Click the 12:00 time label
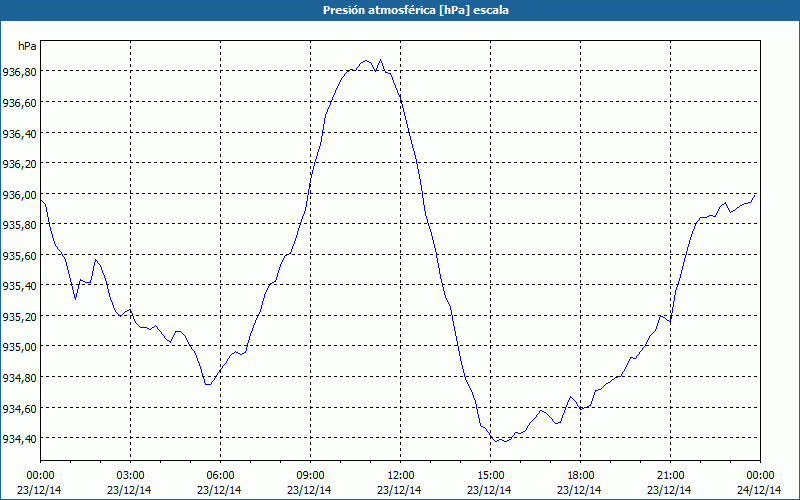Screen dimensions: 800x500 tap(401, 476)
